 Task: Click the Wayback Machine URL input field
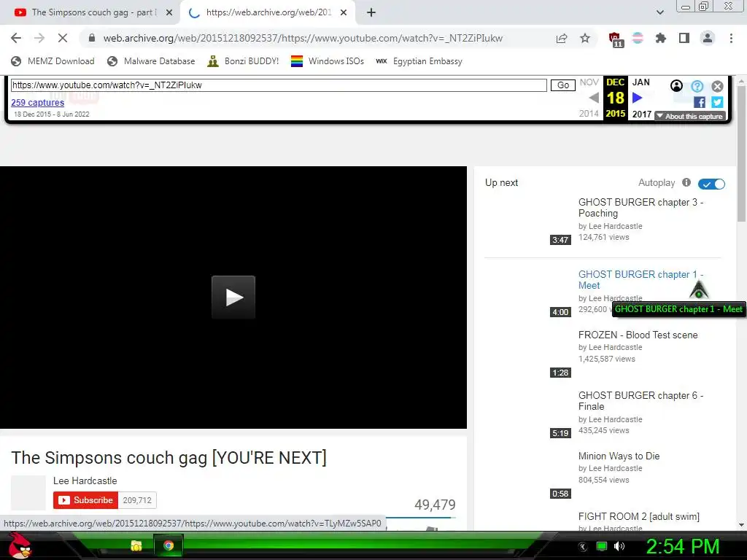(x=279, y=85)
